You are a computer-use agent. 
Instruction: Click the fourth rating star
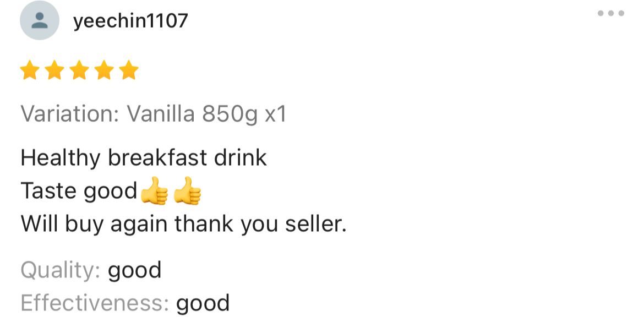click(x=103, y=71)
